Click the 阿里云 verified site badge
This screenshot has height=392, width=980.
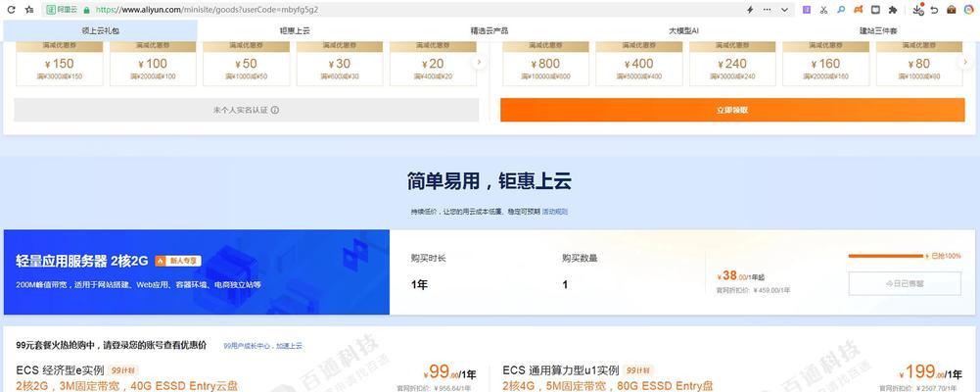[x=62, y=10]
